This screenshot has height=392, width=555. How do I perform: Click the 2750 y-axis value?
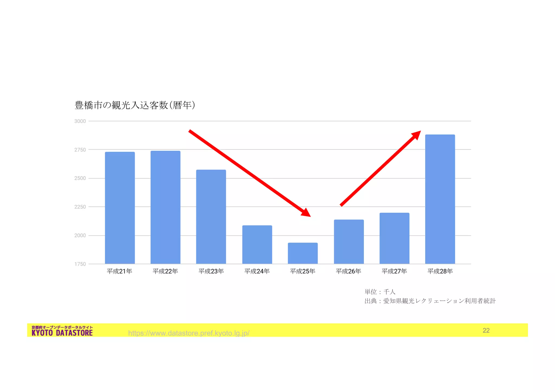pyautogui.click(x=80, y=150)
